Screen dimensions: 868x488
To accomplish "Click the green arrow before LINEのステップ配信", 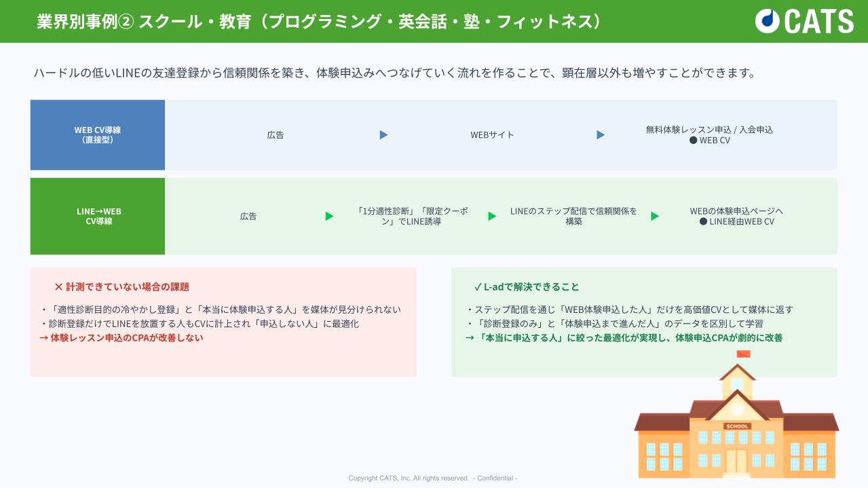I will coord(492,217).
